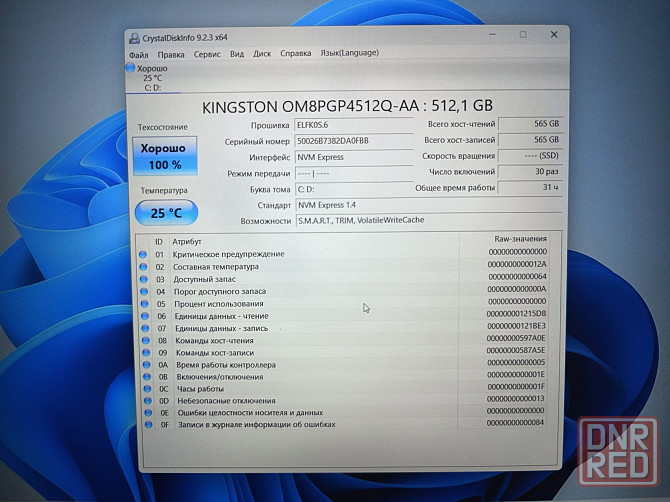
Task: Open the Сервис menu
Action: point(207,54)
